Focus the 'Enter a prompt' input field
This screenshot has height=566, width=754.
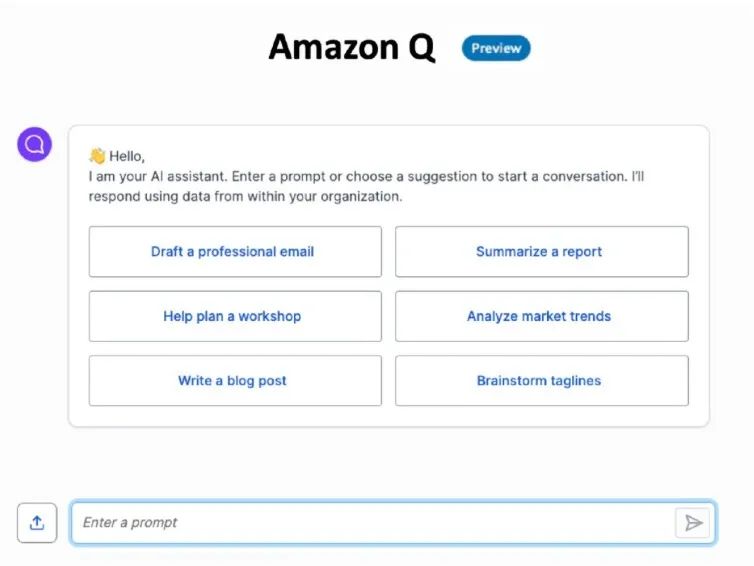click(370, 523)
